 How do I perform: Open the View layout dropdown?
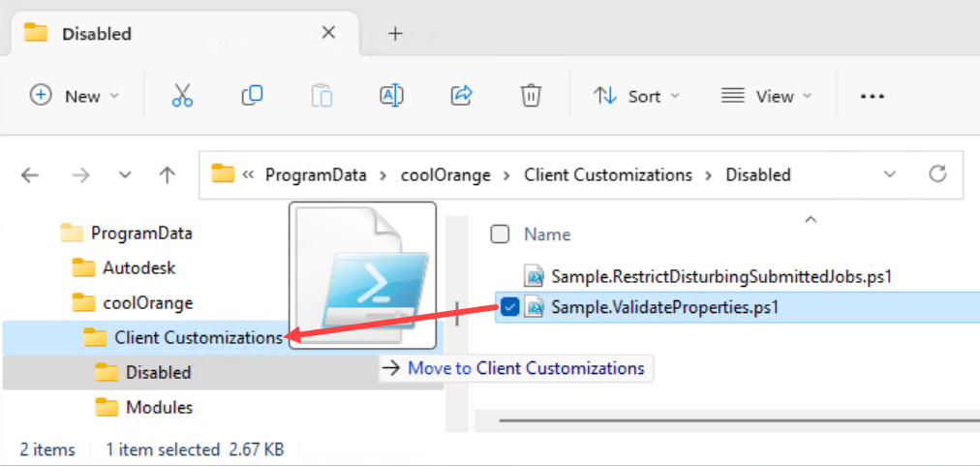pos(766,96)
